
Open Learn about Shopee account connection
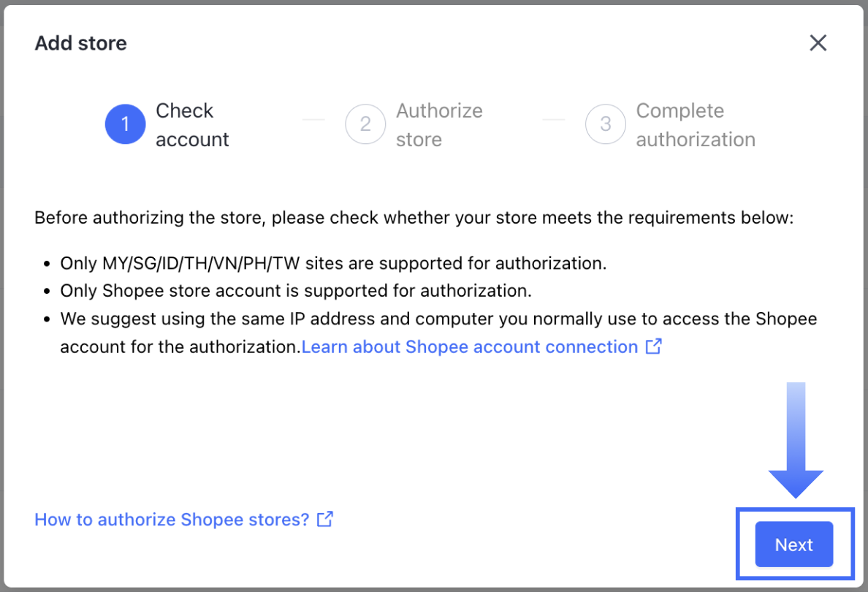471,346
